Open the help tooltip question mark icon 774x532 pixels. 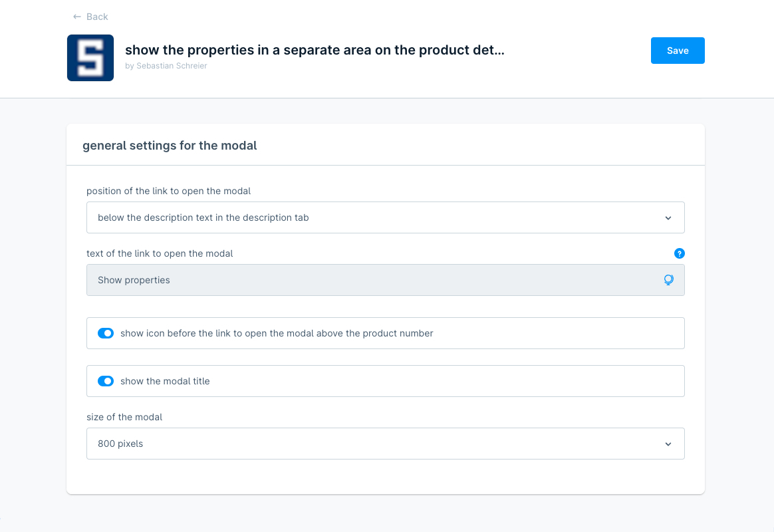(x=679, y=253)
